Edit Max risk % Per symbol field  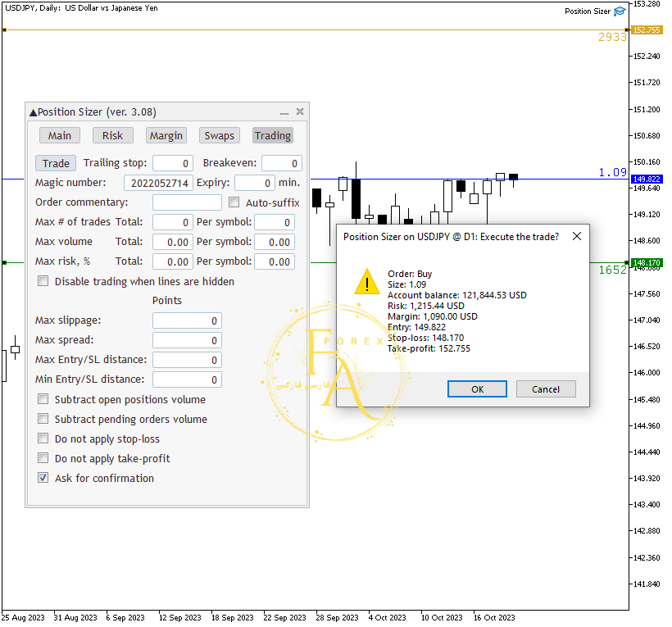pos(275,261)
